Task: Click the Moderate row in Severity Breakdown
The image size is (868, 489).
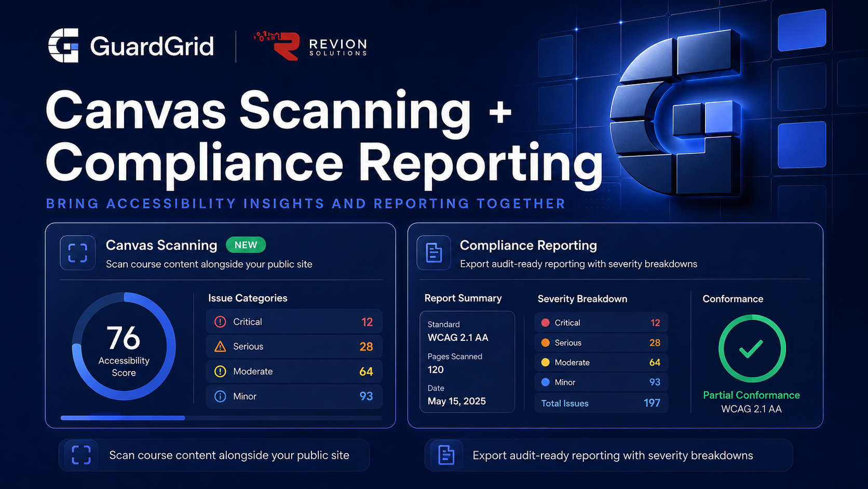Action: click(x=601, y=362)
